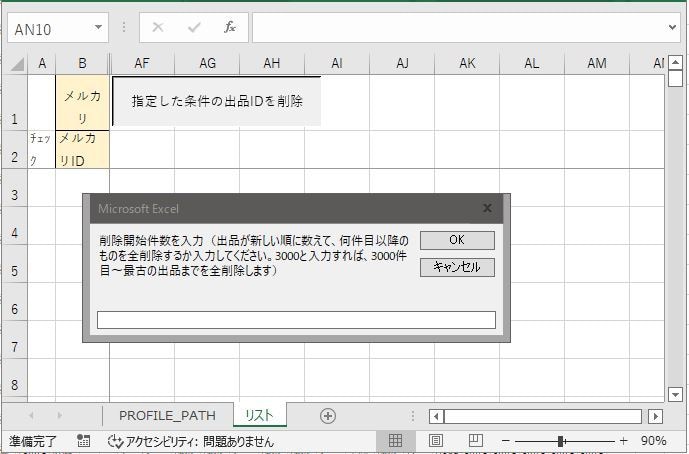The height and width of the screenshot is (454, 689).
Task: Focus the dialog's number input field
Action: pyautogui.click(x=296, y=320)
